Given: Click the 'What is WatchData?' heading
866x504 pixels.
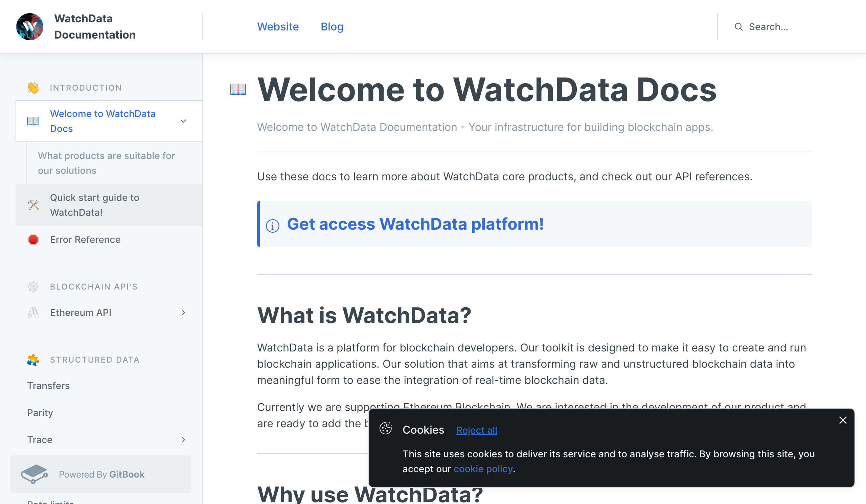Looking at the screenshot, I should point(364,315).
